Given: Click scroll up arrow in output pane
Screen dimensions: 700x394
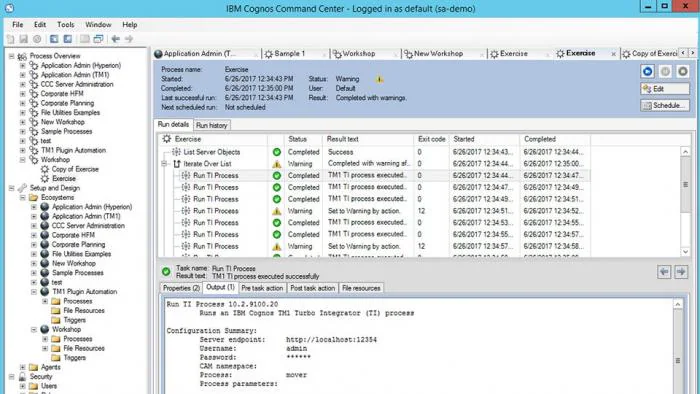Looking at the screenshot, I should coord(678,304).
